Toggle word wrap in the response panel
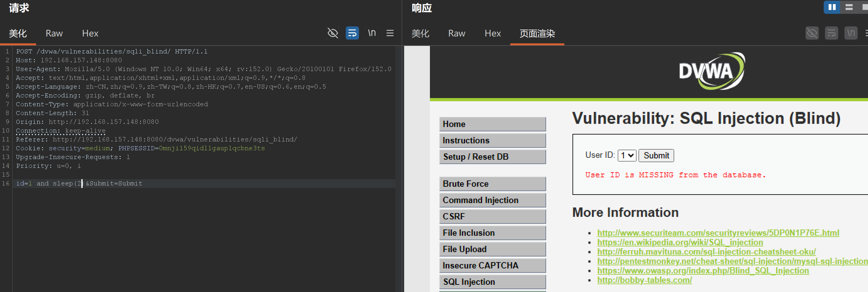The image size is (868, 292). click(x=831, y=33)
